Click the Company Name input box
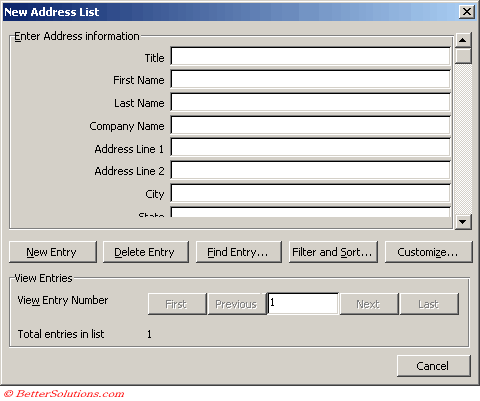The width and height of the screenshot is (480, 401). [x=310, y=125]
